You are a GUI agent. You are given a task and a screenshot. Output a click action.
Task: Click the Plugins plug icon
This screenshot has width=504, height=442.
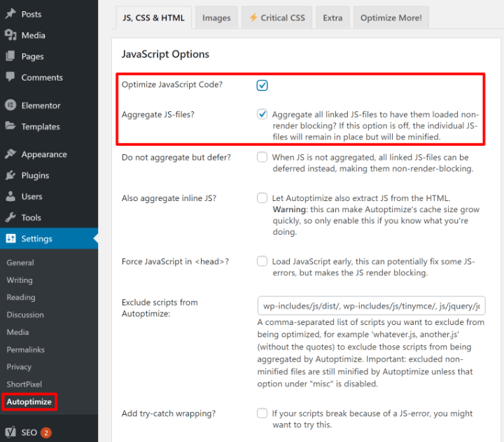point(10,175)
